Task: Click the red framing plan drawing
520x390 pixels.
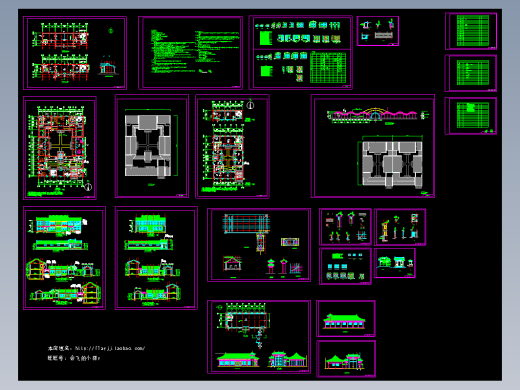Action: point(246,223)
